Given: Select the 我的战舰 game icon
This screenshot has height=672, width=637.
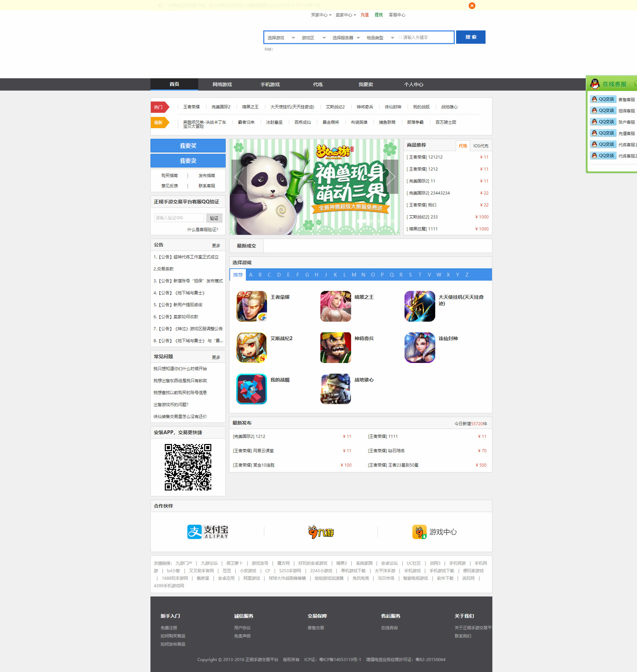Looking at the screenshot, I should pos(252,389).
